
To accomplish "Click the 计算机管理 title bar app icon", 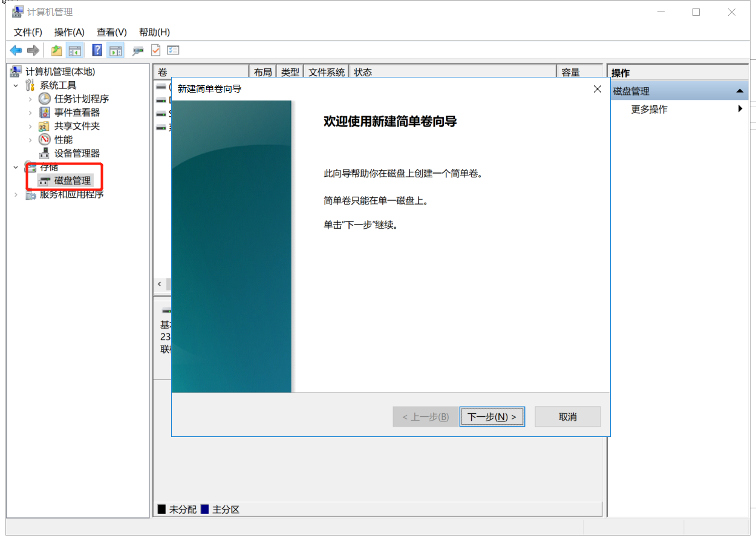I will [x=18, y=12].
